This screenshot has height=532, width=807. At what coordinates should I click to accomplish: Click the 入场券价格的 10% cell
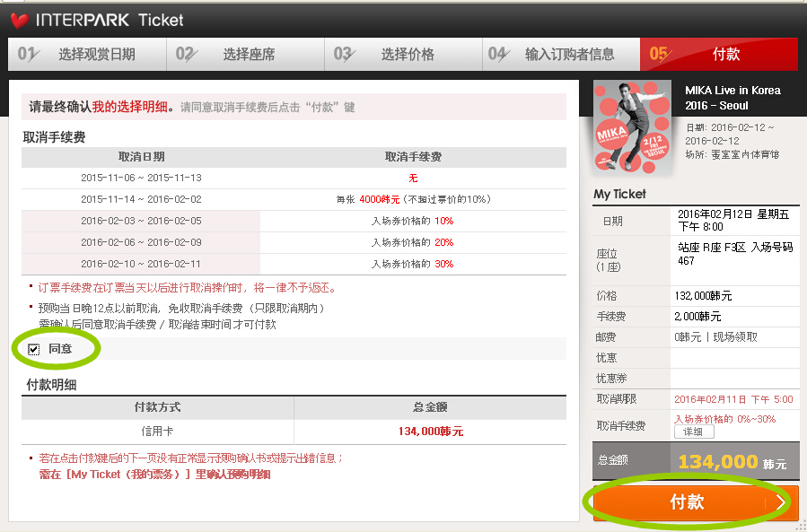[412, 222]
